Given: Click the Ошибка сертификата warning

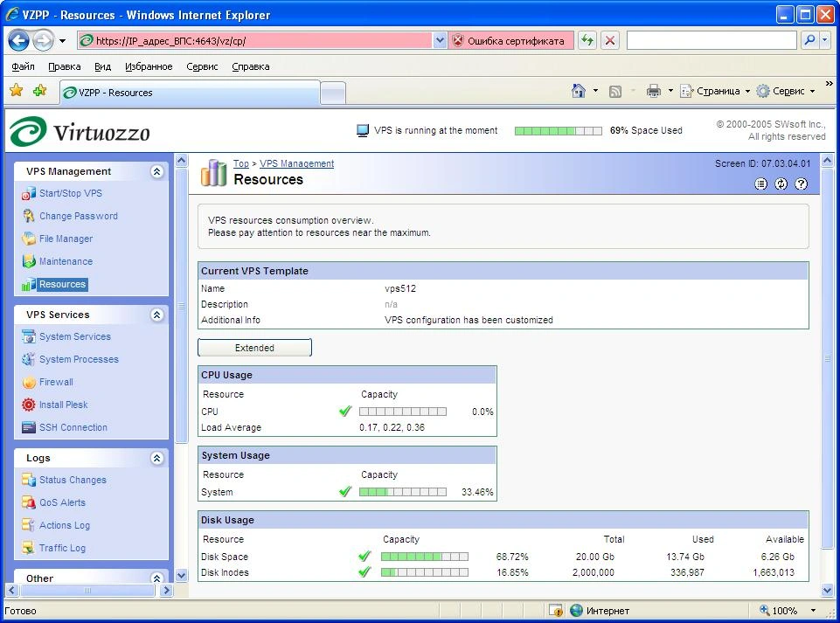Looking at the screenshot, I should pyautogui.click(x=509, y=41).
